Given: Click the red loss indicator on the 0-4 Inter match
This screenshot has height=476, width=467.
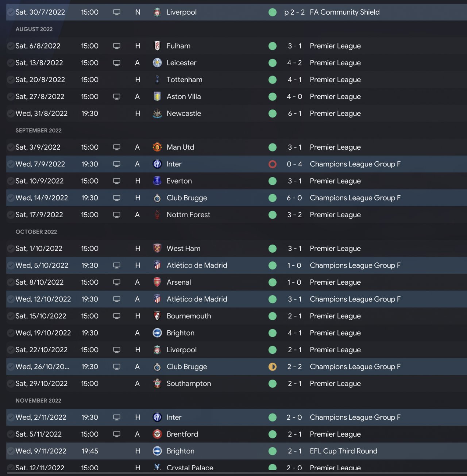Looking at the screenshot, I should [x=273, y=164].
